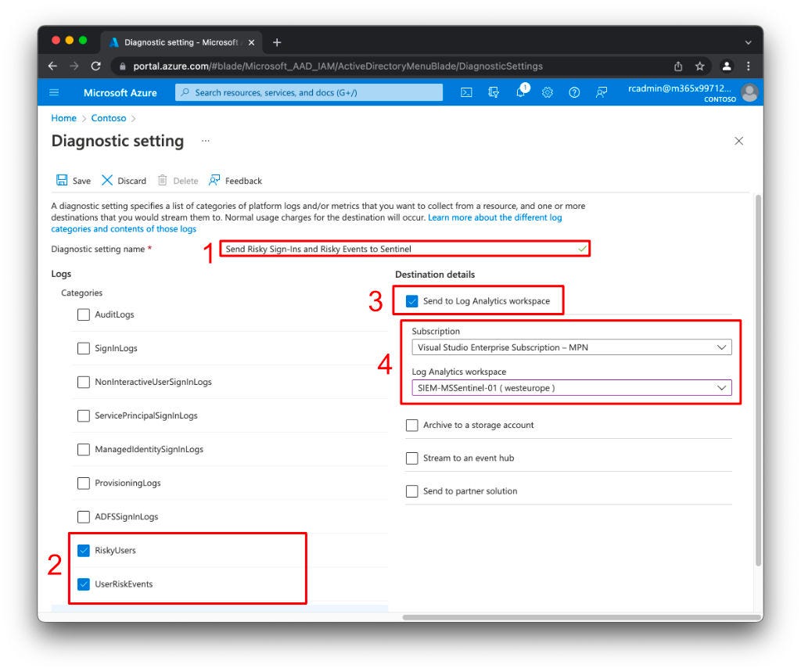Image resolution: width=801 pixels, height=672 pixels.
Task: Check Send to partner solution
Action: tap(411, 491)
